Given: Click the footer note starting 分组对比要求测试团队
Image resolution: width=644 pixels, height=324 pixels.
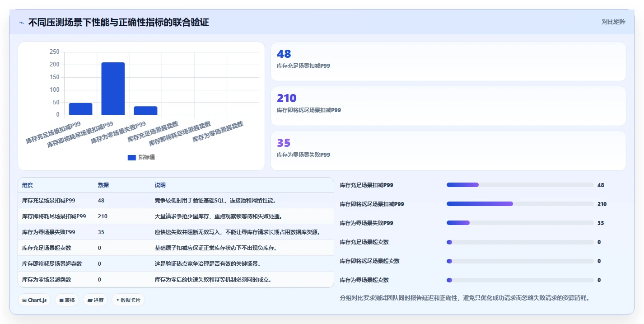Looking at the screenshot, I should (464, 298).
